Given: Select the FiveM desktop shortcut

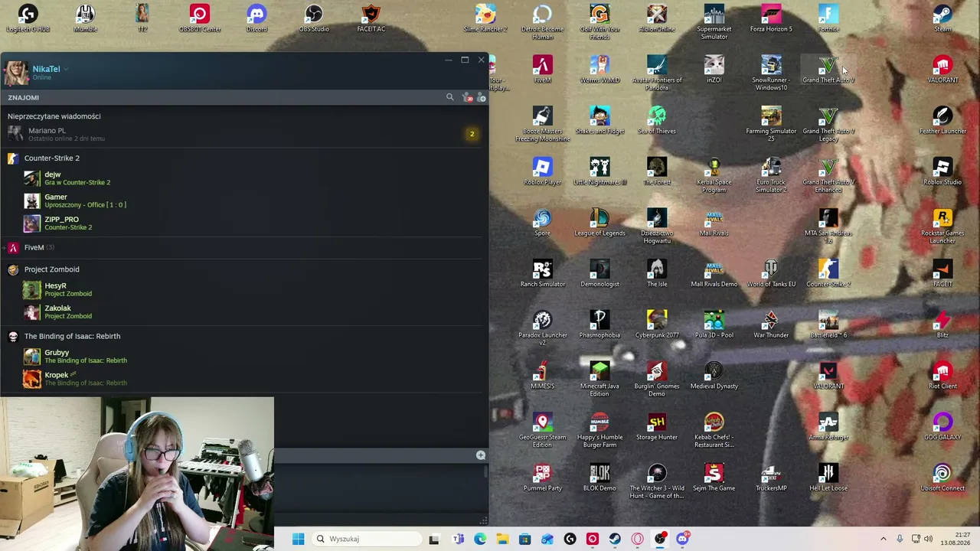Looking at the screenshot, I should [x=542, y=70].
